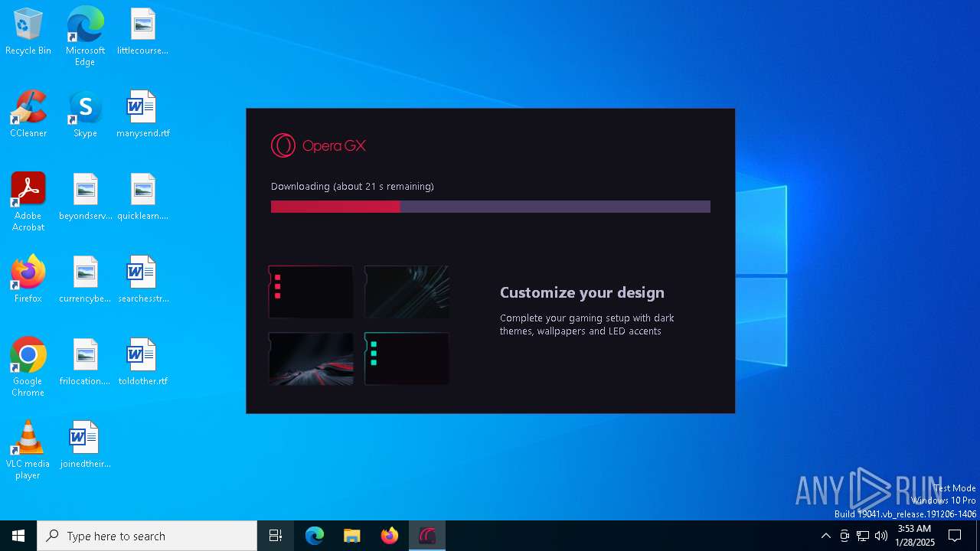980x551 pixels.
Task: Launch Firefox from the taskbar
Action: 390,536
